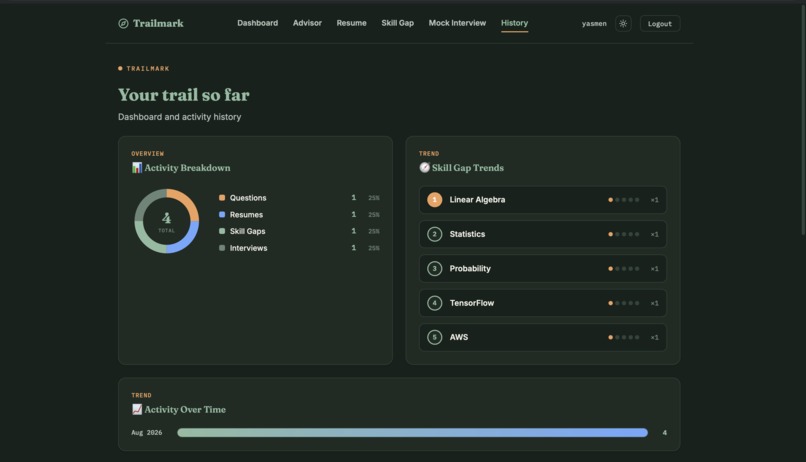Image resolution: width=806 pixels, height=462 pixels.
Task: Select the AWS skill row
Action: pos(543,337)
